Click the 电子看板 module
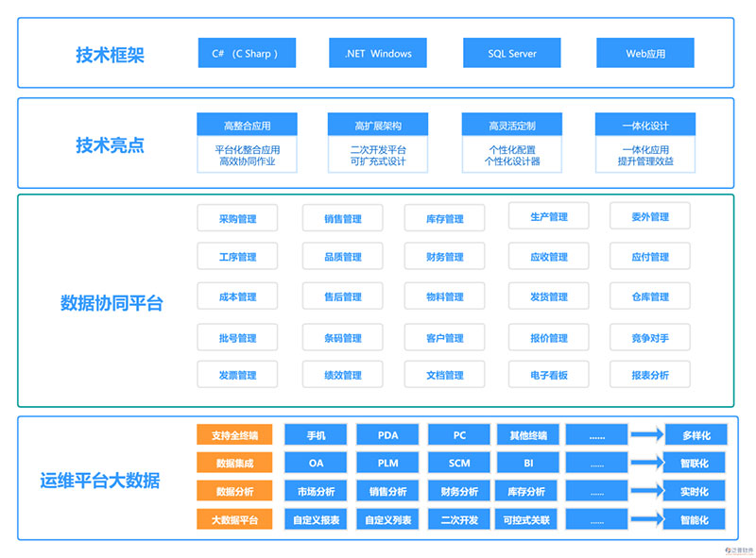Viewport: 756px width, 558px height. coord(548,374)
